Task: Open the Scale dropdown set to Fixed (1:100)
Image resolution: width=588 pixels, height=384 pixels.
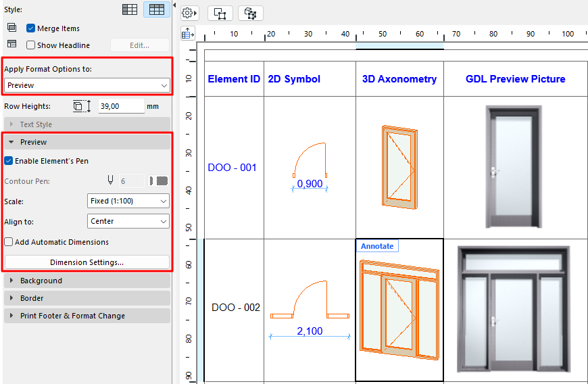Action: click(128, 201)
